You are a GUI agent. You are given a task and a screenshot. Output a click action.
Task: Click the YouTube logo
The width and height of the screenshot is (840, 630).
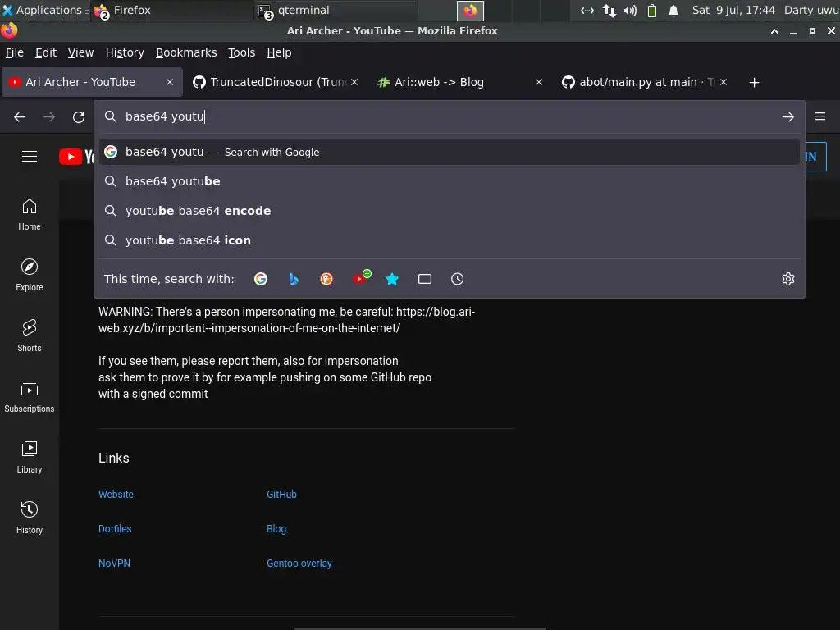76,157
